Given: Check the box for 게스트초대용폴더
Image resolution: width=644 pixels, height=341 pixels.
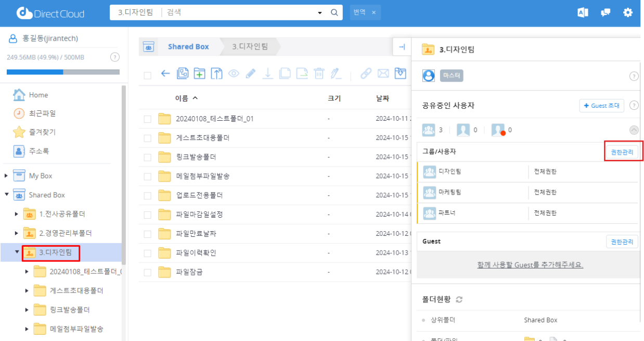Looking at the screenshot, I should (x=148, y=138).
